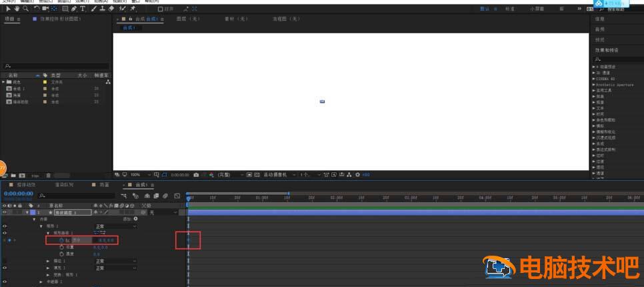The height and width of the screenshot is (287, 644).
Task: Click the 添加 button for shape contents
Action: (x=135, y=219)
